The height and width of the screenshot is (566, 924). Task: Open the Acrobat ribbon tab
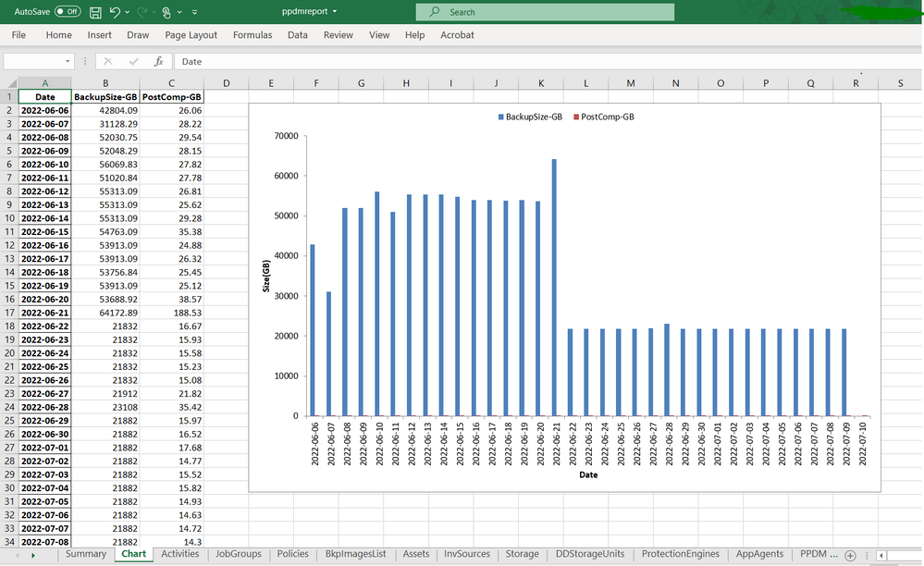click(x=457, y=35)
